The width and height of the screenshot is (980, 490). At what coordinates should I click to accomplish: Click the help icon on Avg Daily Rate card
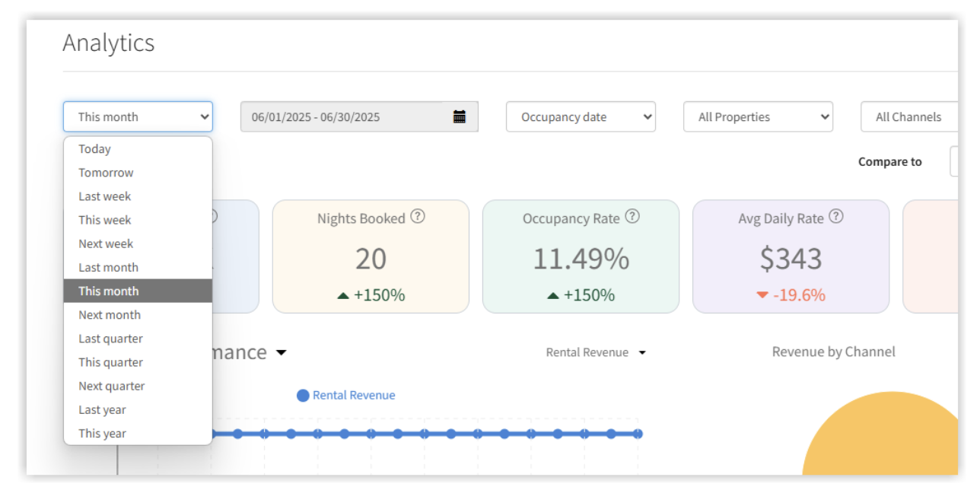click(837, 216)
